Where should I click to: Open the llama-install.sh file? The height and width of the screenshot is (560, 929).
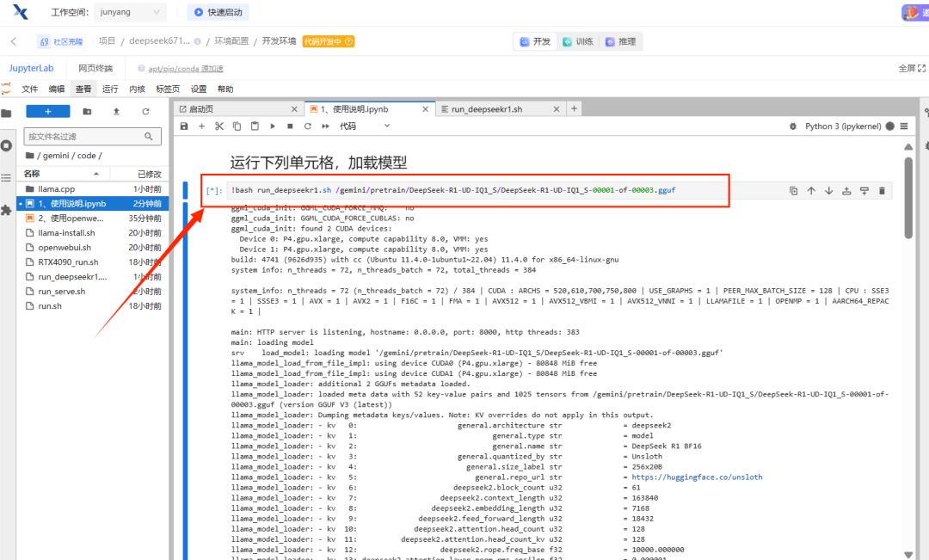click(93, 233)
